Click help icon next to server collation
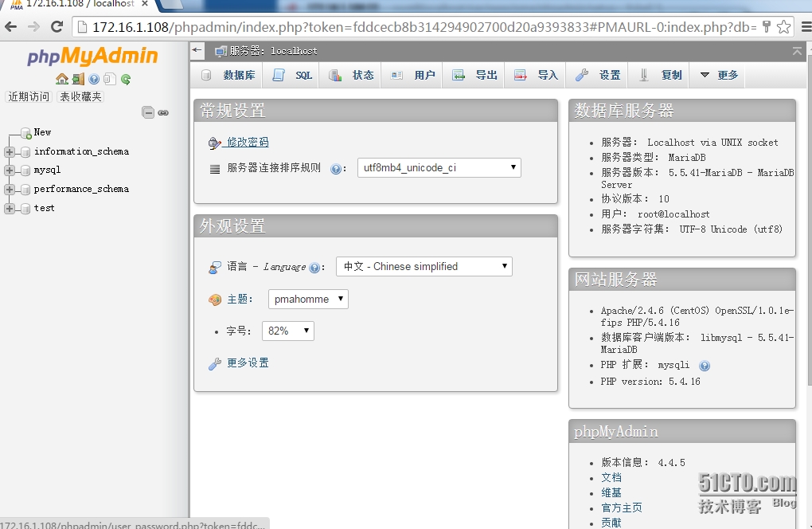The width and height of the screenshot is (812, 529). point(336,169)
